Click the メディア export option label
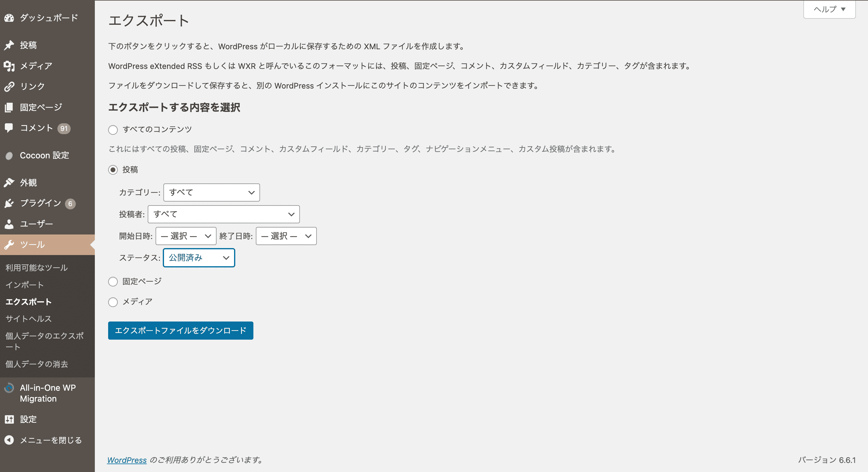Image resolution: width=868 pixels, height=472 pixels. tap(137, 302)
